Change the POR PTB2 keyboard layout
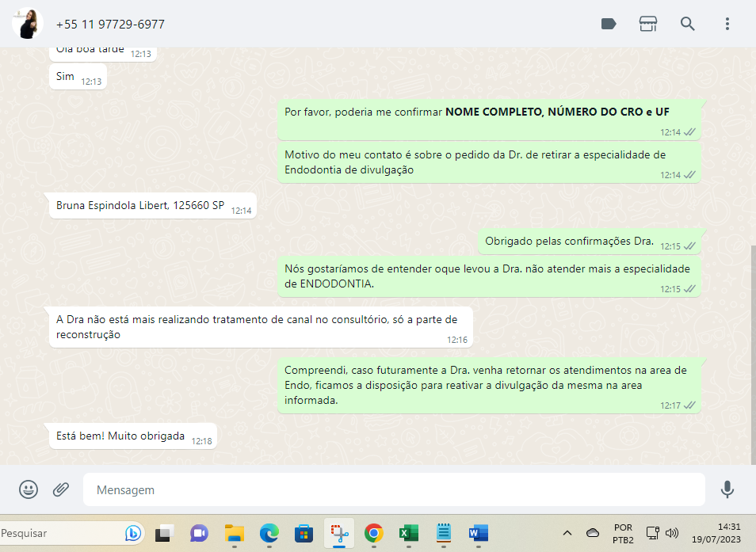This screenshot has height=552, width=756. pos(623,534)
